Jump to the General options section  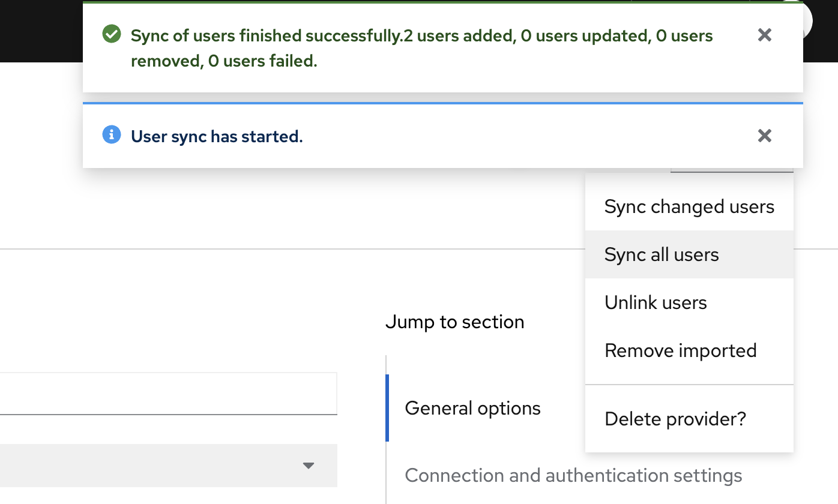pyautogui.click(x=472, y=409)
